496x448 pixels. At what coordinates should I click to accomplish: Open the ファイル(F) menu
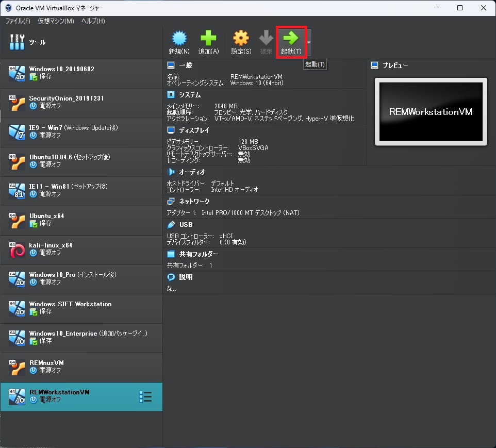[18, 21]
